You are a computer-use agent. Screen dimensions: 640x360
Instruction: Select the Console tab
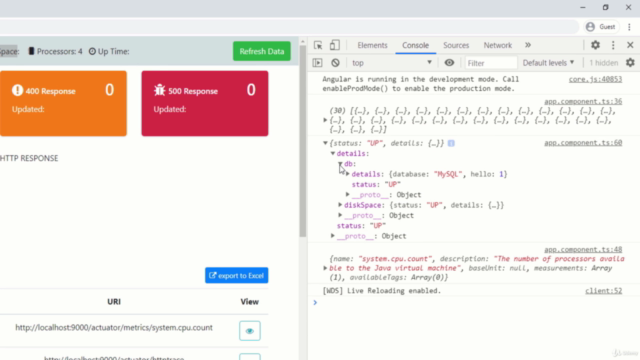(x=416, y=45)
